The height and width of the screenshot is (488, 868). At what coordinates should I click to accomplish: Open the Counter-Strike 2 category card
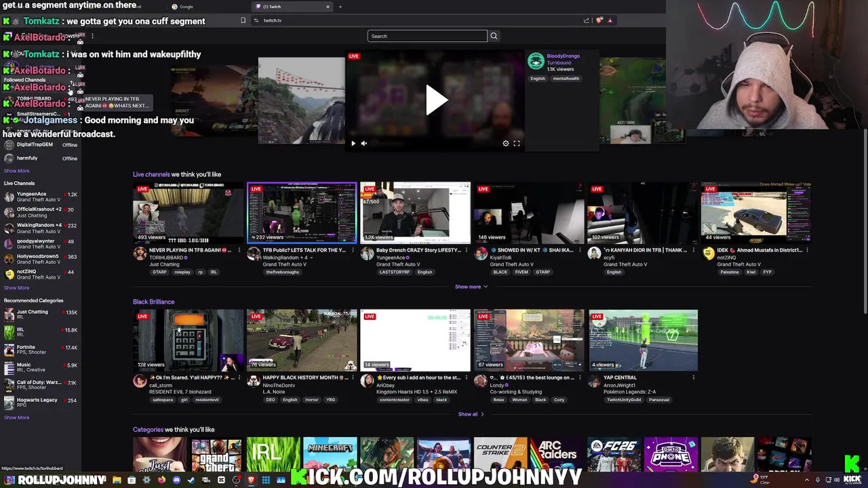tap(500, 455)
